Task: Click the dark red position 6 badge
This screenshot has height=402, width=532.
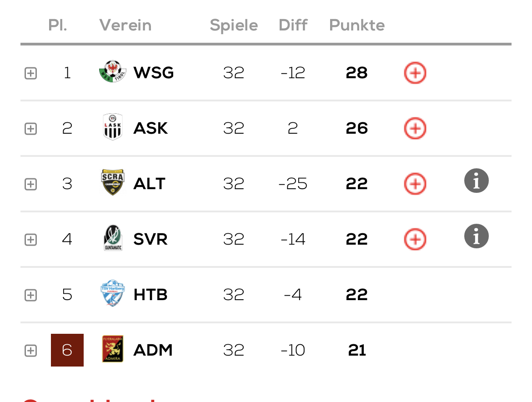Action: 67,350
